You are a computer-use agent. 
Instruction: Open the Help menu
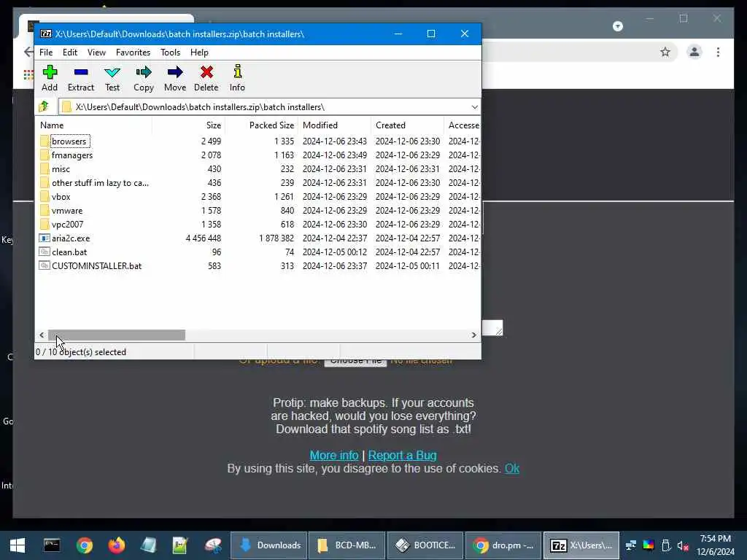pos(199,52)
